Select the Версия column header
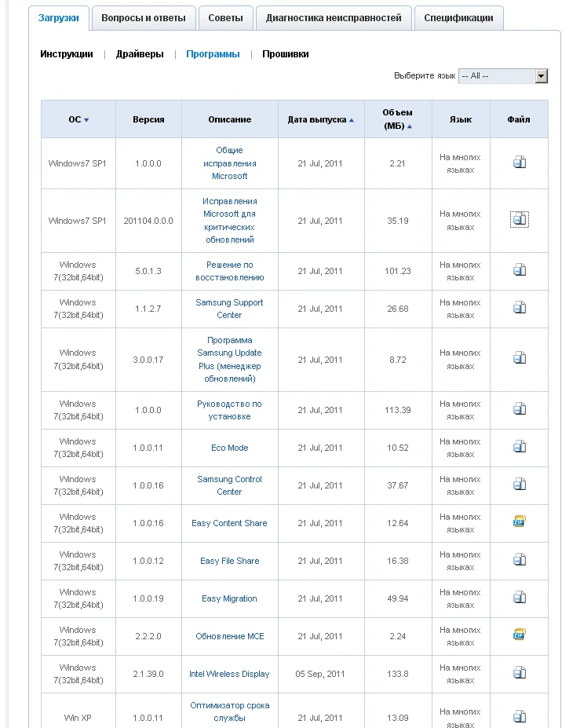Image resolution: width=569 pixels, height=728 pixels. pyautogui.click(x=148, y=119)
